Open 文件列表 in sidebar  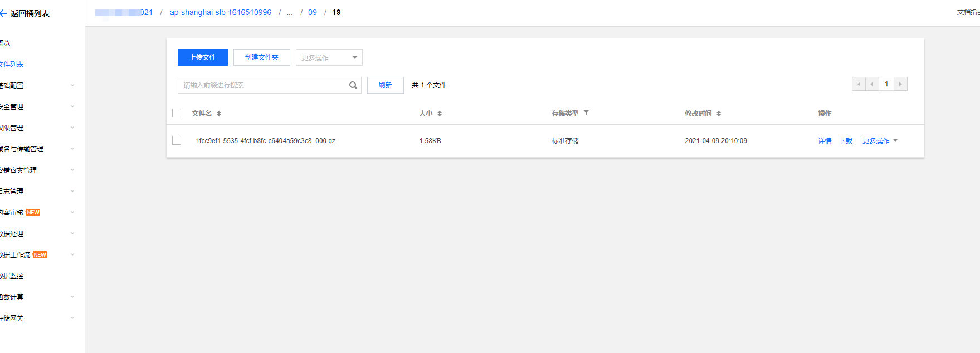[x=12, y=64]
